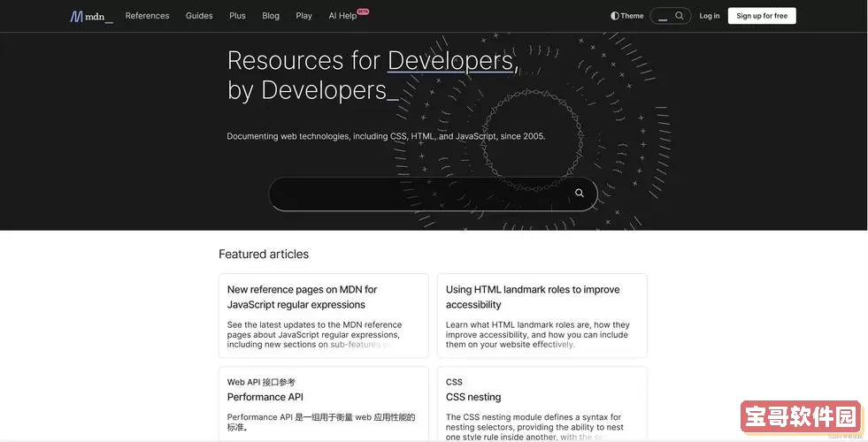Click the regular expressions article description text

tap(314, 335)
